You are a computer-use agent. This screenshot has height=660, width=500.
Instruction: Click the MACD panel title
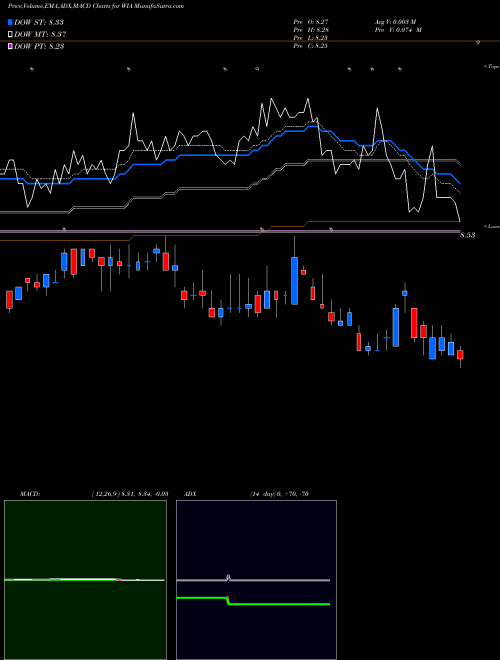click(30, 494)
